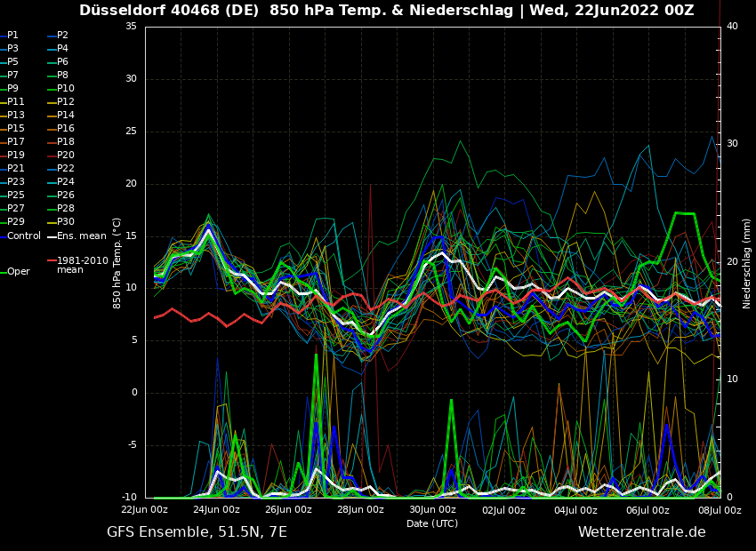Click the 35 tick on the temperature axis
The width and height of the screenshot is (756, 551).
click(x=131, y=27)
